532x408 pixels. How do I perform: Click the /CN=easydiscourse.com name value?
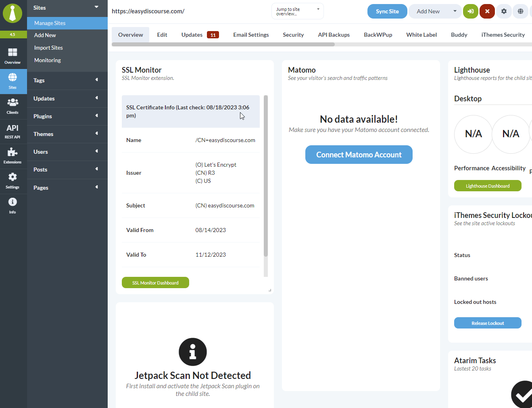tap(225, 140)
